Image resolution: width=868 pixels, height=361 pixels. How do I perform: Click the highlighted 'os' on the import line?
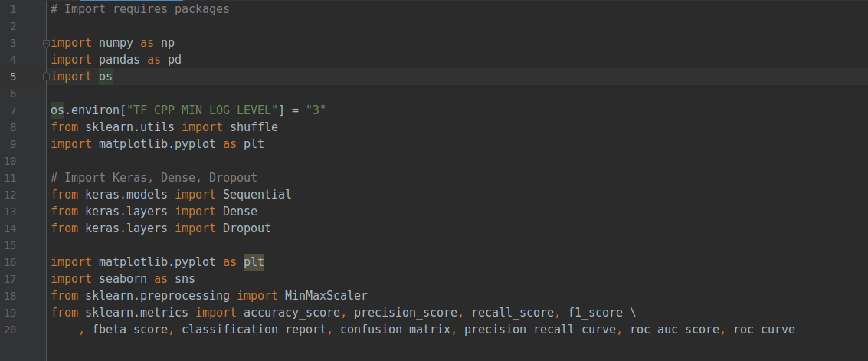(106, 77)
